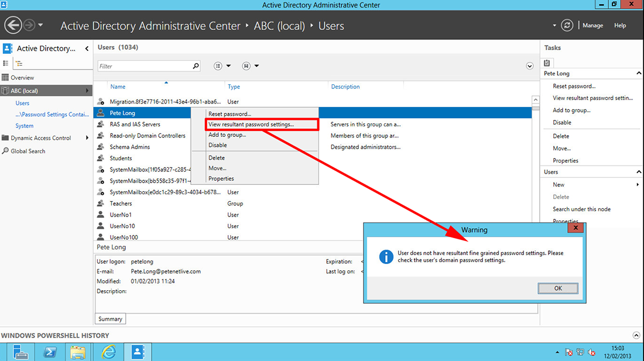Select the Teachers group row
This screenshot has width=644, height=361.
click(313, 204)
